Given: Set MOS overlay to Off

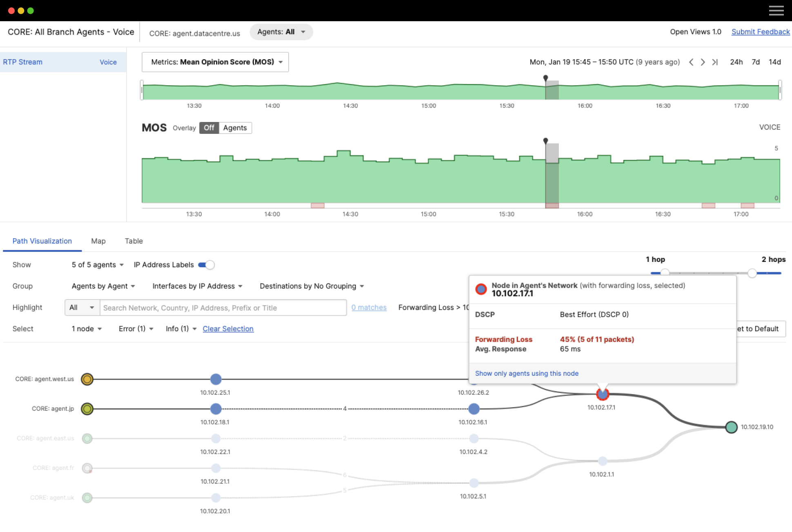Looking at the screenshot, I should click(x=209, y=128).
